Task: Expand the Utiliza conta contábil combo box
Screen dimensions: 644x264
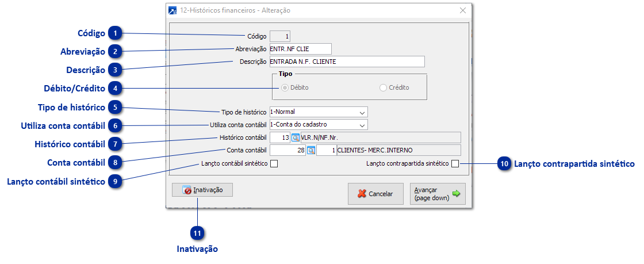Action: pos(362,124)
